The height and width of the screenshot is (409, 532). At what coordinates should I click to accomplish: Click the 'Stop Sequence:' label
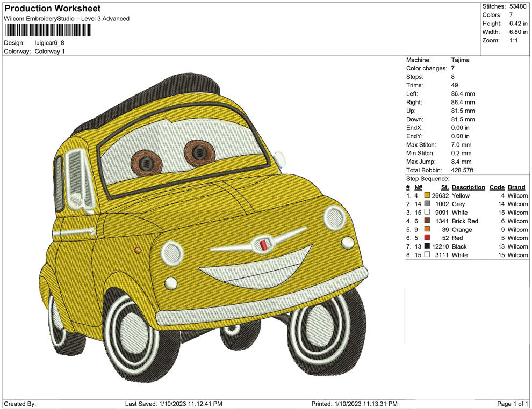point(428,179)
